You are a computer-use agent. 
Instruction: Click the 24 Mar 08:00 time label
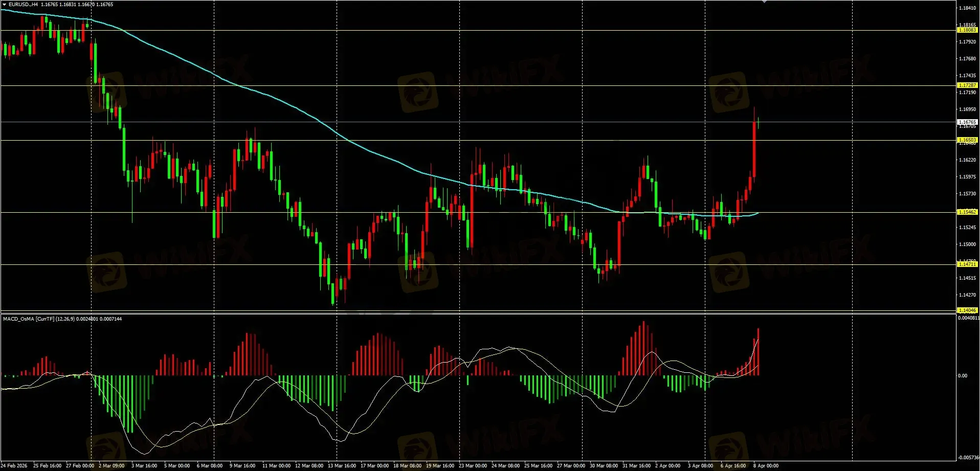(x=505, y=466)
